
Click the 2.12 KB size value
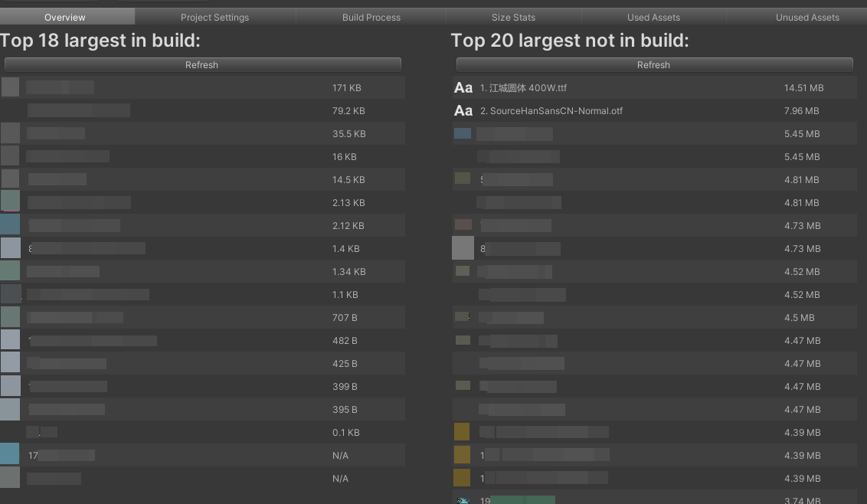click(348, 226)
